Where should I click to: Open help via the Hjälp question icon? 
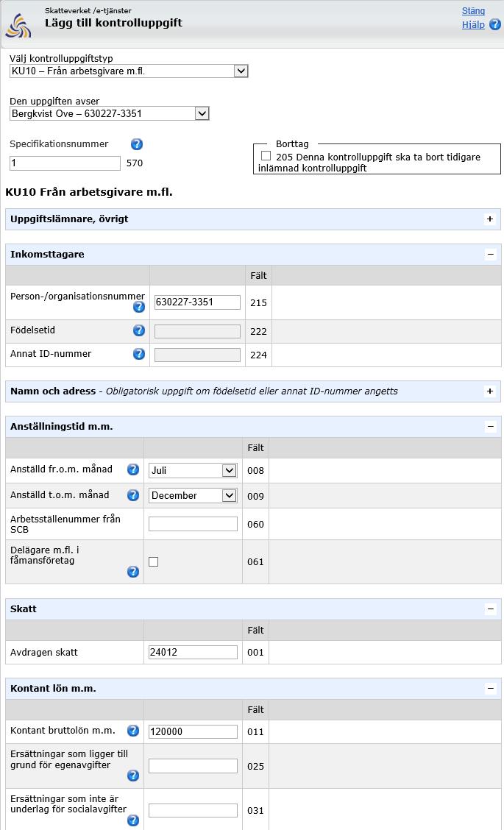point(495,24)
